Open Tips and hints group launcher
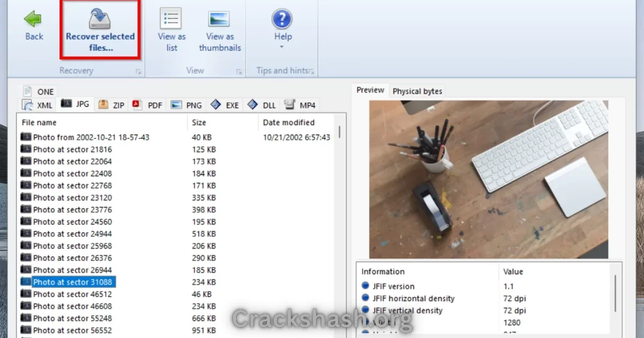The image size is (644, 338). (312, 71)
